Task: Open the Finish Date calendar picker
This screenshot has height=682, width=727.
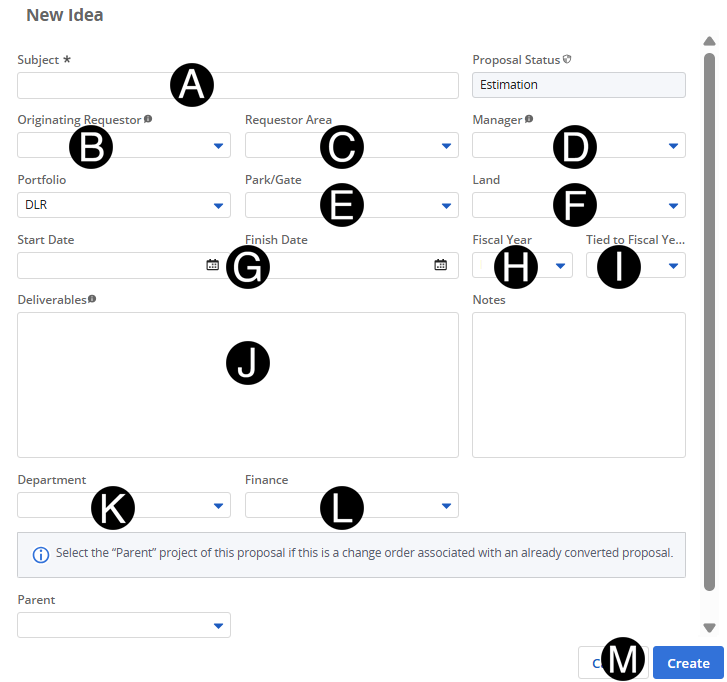Action: click(440, 265)
